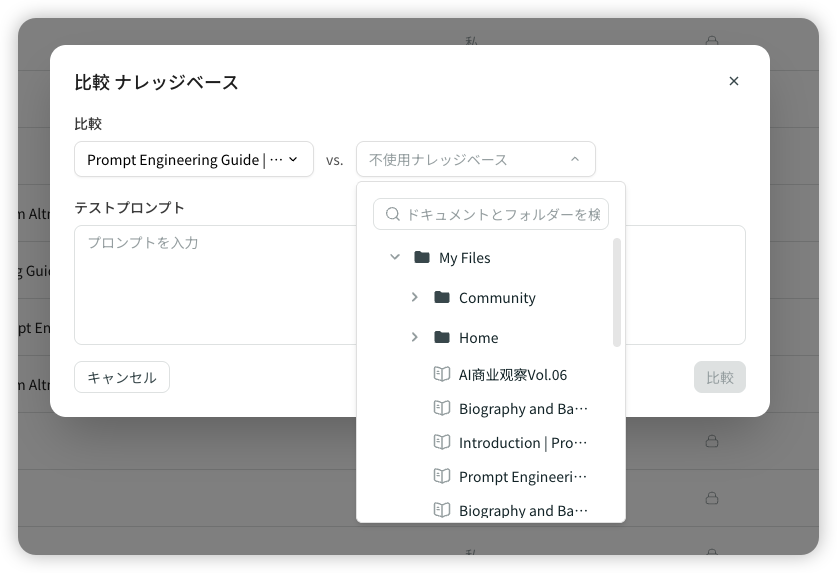Click the search magnifier icon in dropdown
Image resolution: width=837 pixels, height=573 pixels.
tap(392, 214)
